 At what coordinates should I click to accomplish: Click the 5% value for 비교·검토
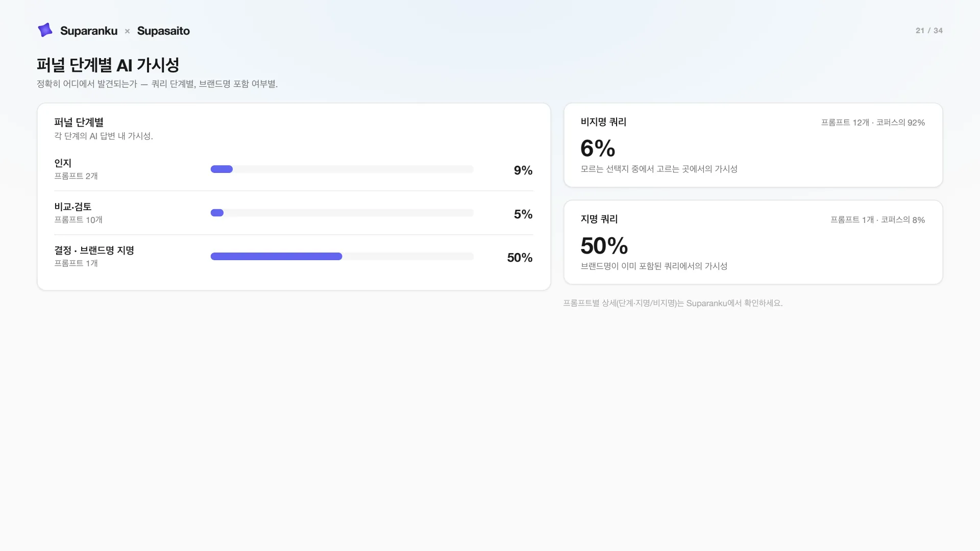pos(523,214)
